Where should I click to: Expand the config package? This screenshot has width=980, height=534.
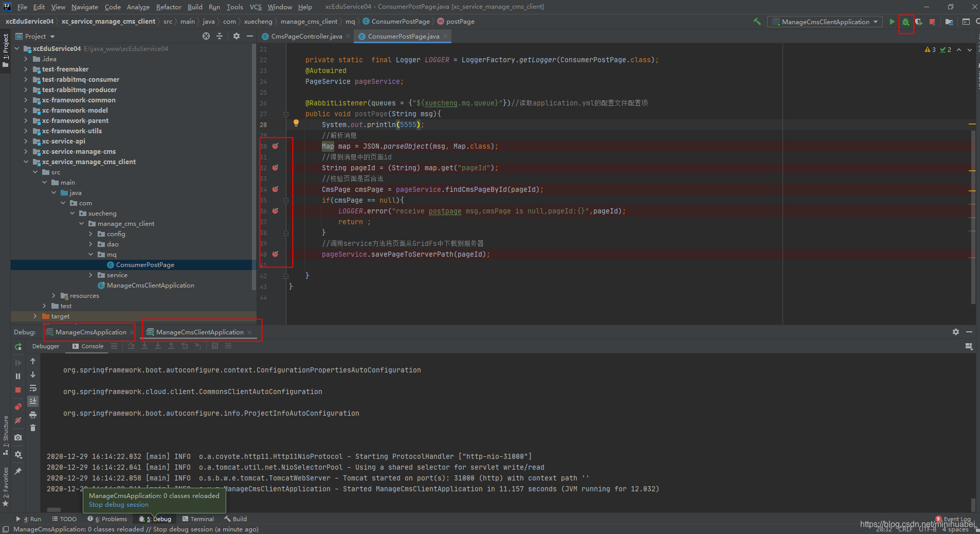90,234
